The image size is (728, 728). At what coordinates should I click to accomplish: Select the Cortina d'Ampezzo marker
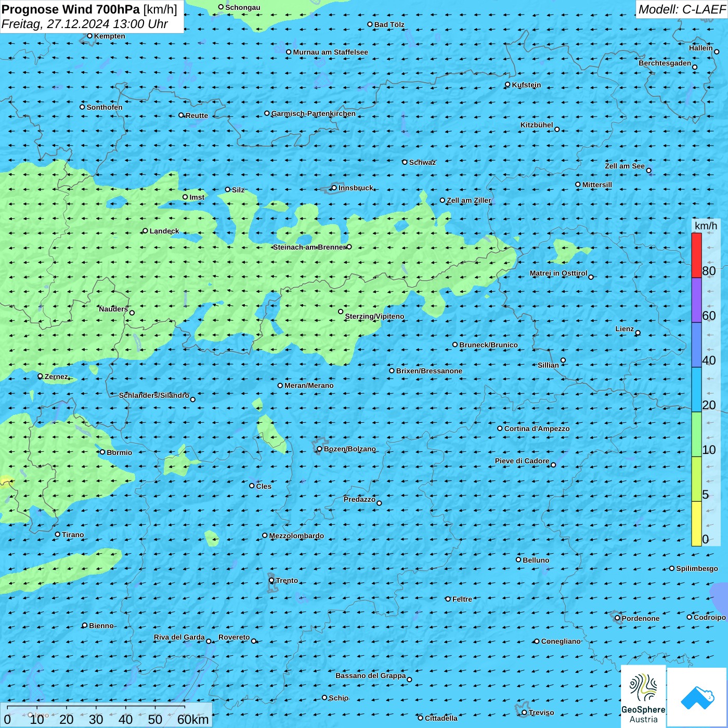tap(500, 428)
